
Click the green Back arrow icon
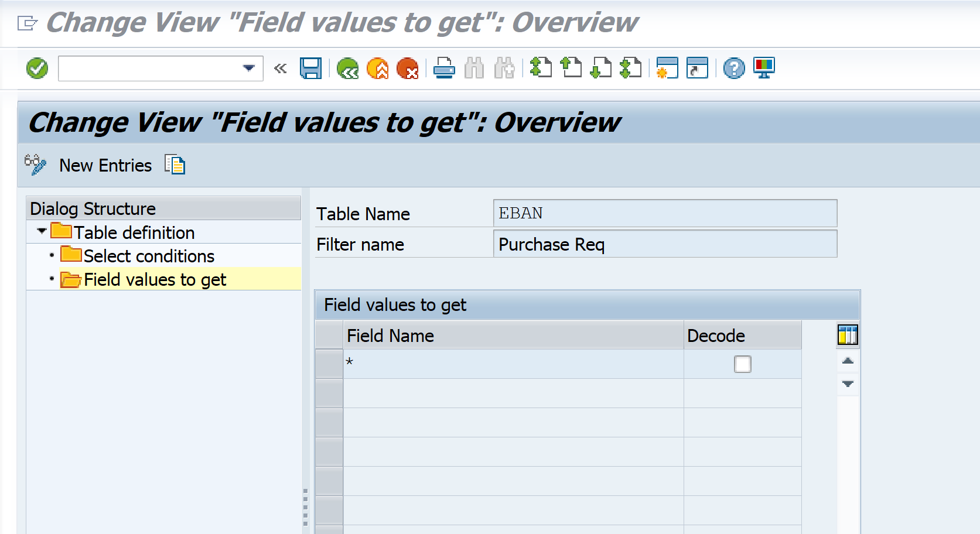pyautogui.click(x=347, y=69)
